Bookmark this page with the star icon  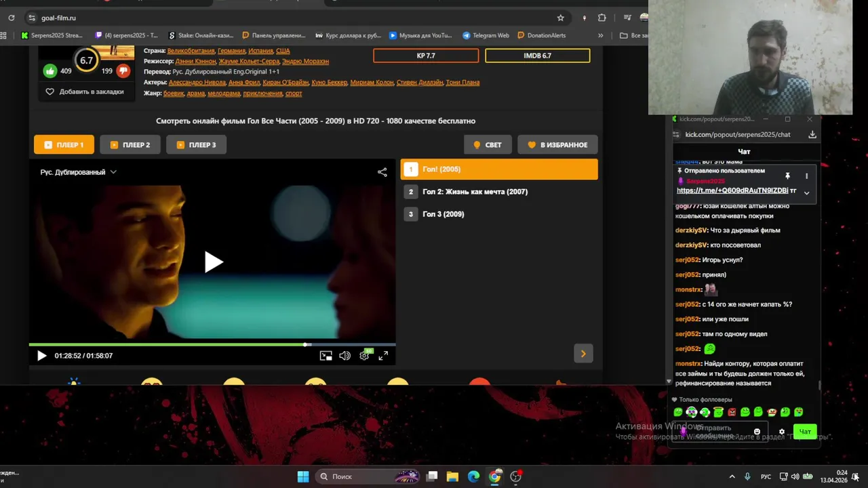tap(560, 18)
